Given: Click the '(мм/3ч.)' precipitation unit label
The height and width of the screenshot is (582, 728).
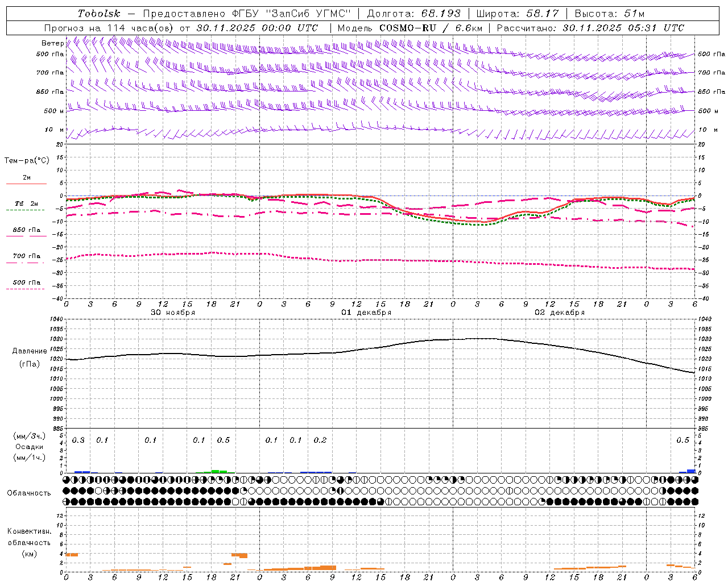Looking at the screenshot, I should [x=30, y=436].
